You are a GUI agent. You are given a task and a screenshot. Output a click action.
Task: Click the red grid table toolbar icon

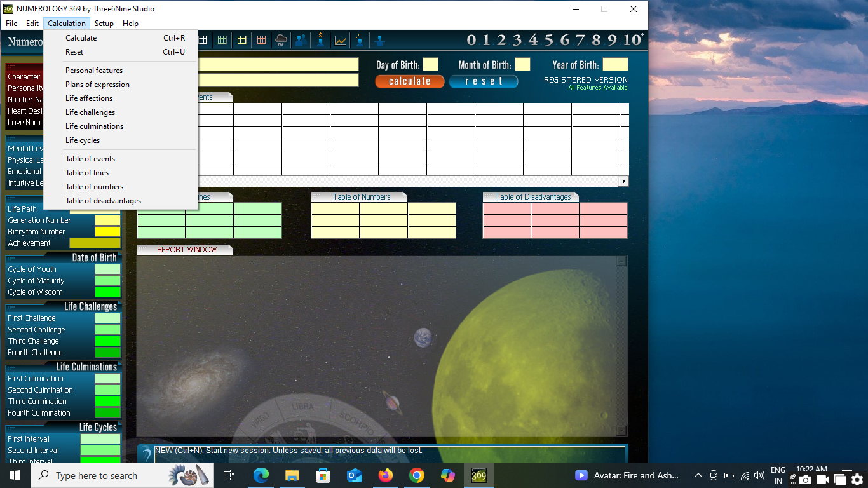click(x=261, y=41)
